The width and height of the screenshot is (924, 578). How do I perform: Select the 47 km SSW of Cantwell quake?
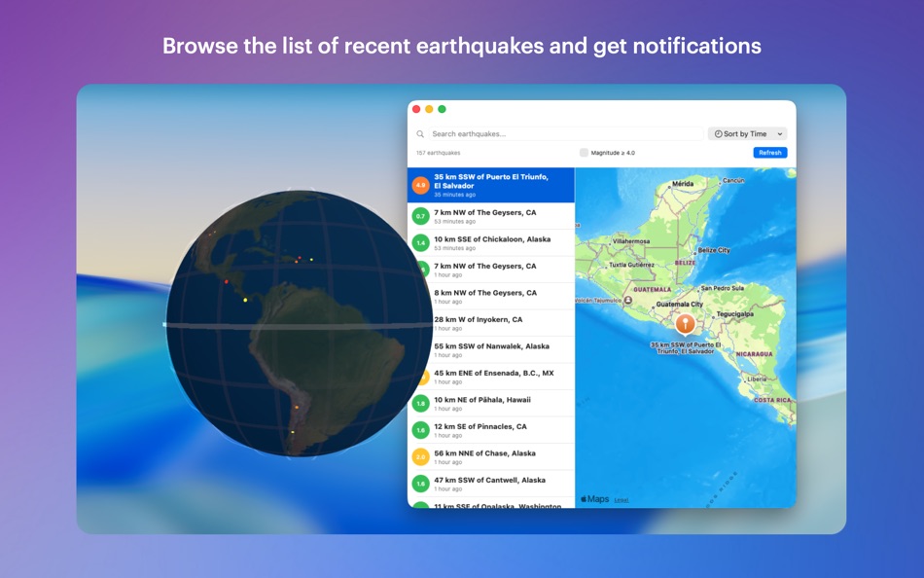point(484,479)
